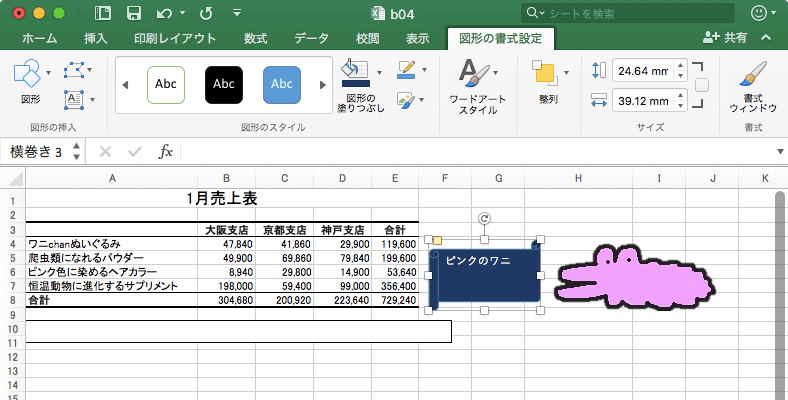The height and width of the screenshot is (400, 788).
Task: Select column A header
Action: click(112, 178)
